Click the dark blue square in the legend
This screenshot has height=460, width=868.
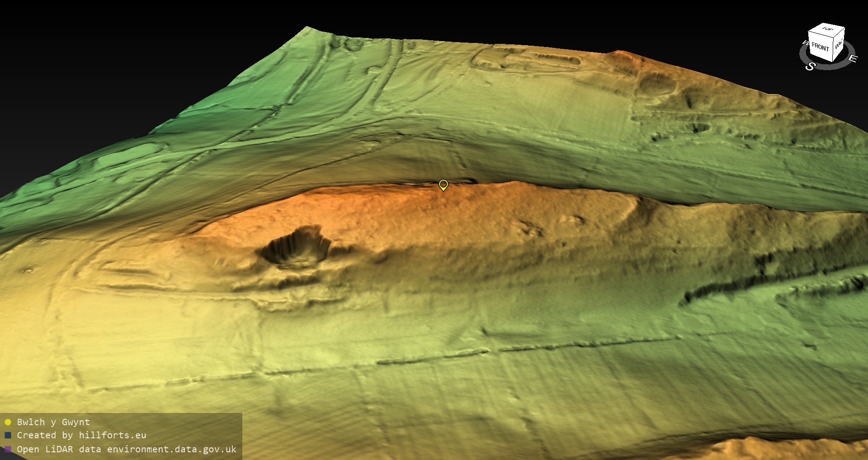click(8, 435)
